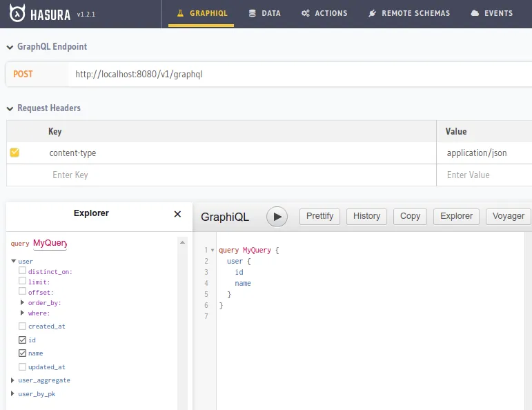Click the Data database icon
532x410 pixels.
pos(253,13)
